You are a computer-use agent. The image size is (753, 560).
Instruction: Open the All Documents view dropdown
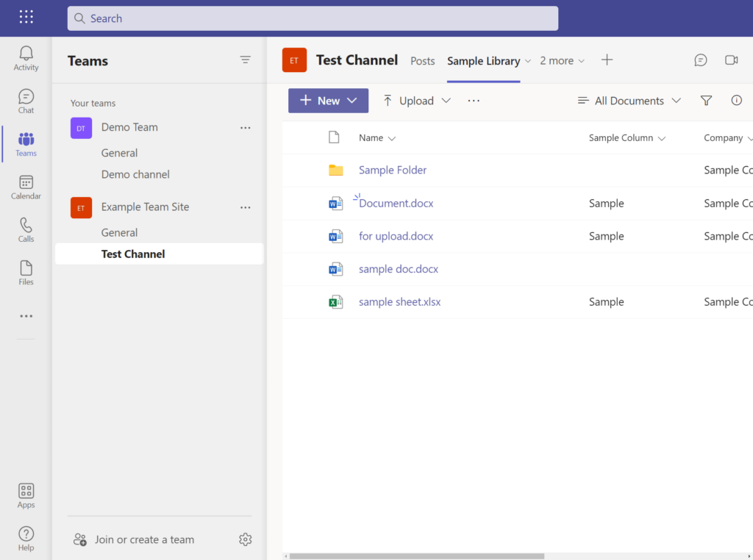pyautogui.click(x=629, y=101)
